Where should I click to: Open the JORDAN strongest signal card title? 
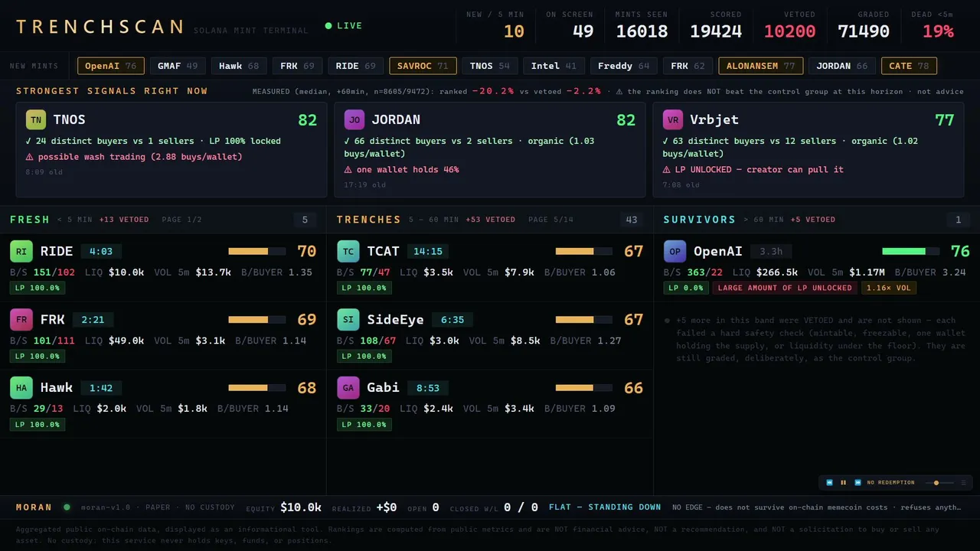(x=396, y=120)
